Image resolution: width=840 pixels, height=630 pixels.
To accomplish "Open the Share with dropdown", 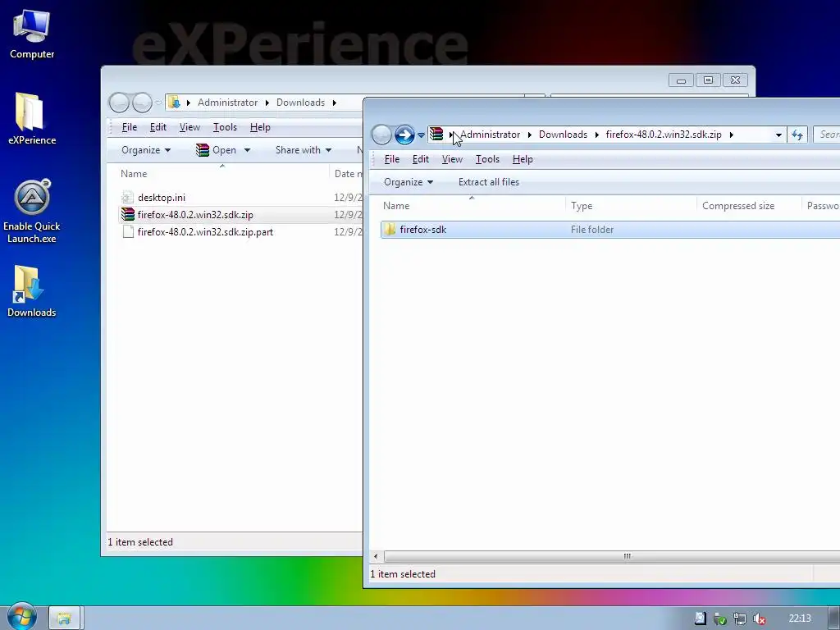I will point(304,150).
